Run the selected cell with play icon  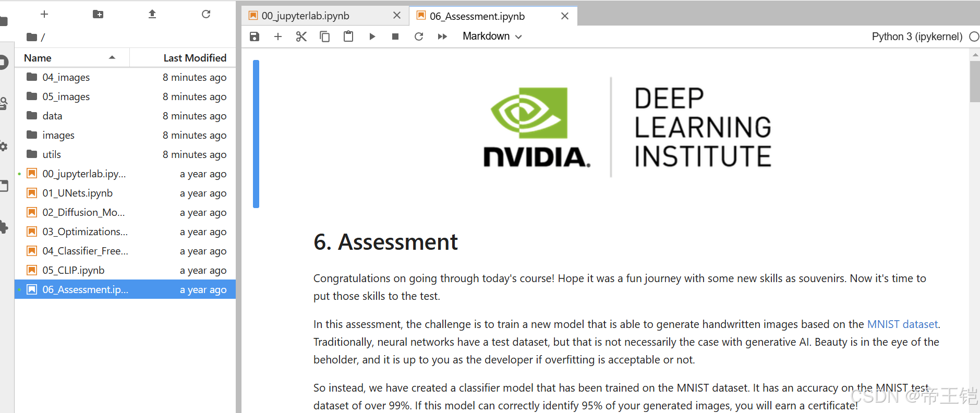tap(372, 37)
